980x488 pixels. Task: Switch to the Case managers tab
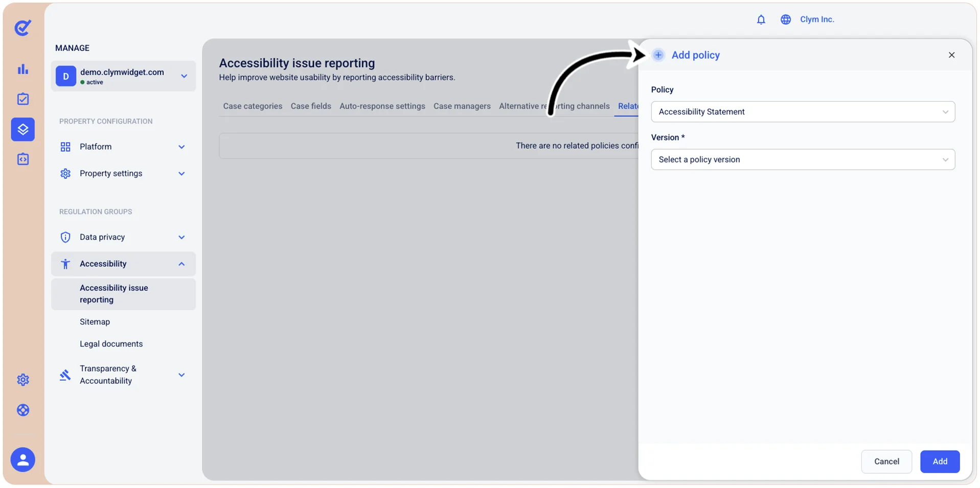coord(462,106)
